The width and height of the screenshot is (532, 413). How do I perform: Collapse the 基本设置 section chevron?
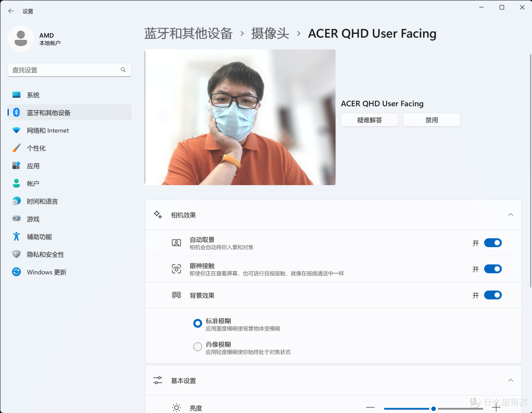click(511, 381)
